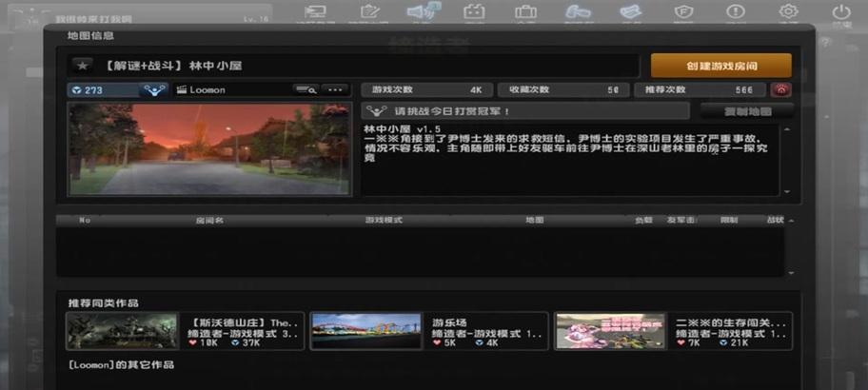Image resolution: width=868 pixels, height=390 pixels.
Task: Click the 游乐场 map title text
Action: coord(449,322)
